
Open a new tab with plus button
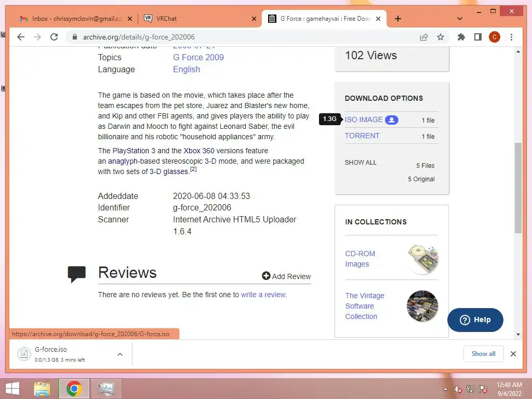coord(398,19)
